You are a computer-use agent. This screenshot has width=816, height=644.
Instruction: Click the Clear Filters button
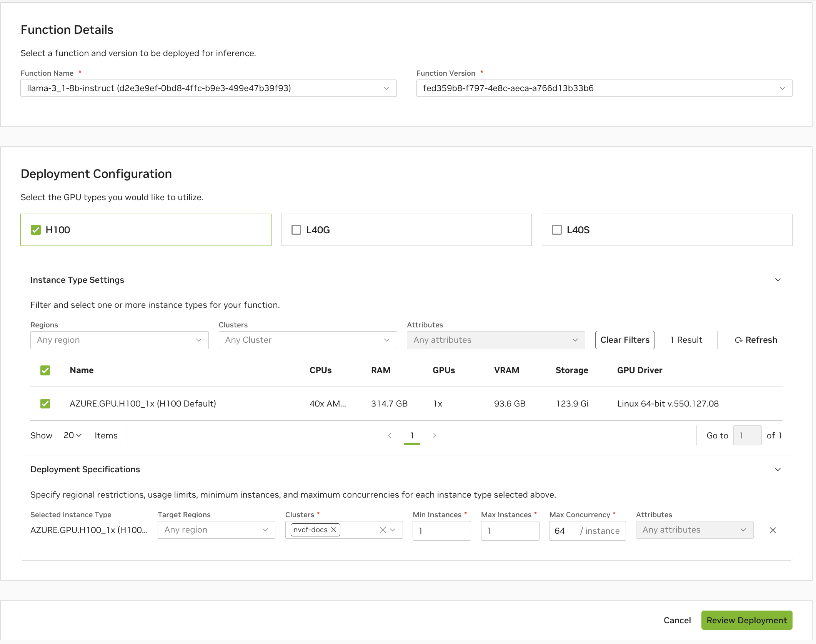tap(624, 340)
